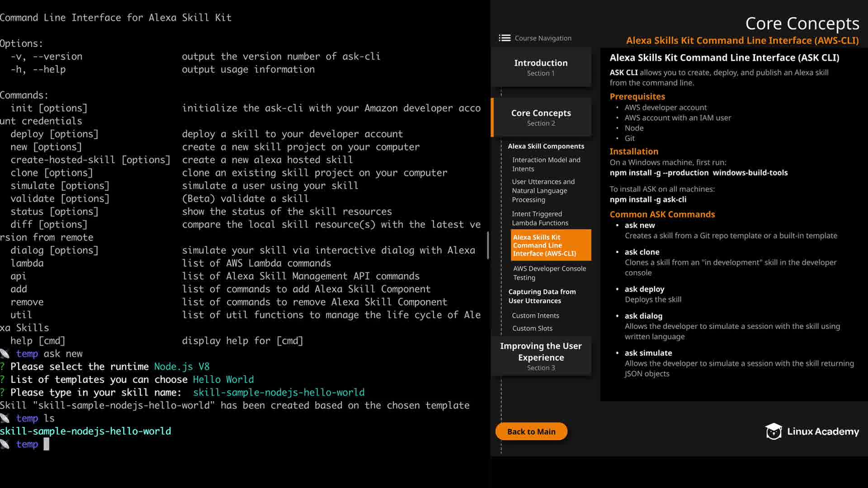Click the Course Navigation label text
Image resolution: width=868 pixels, height=488 pixels.
tap(543, 38)
